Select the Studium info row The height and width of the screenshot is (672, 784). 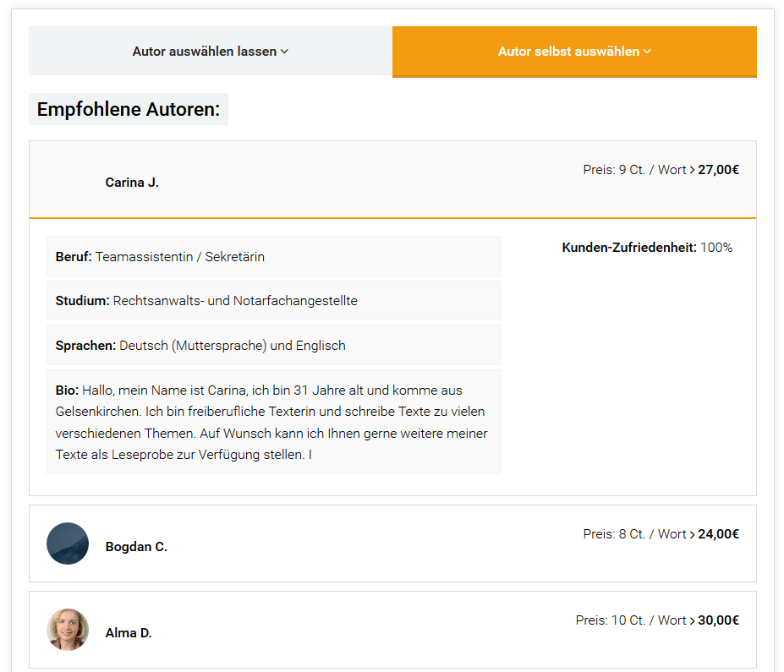pos(273,300)
